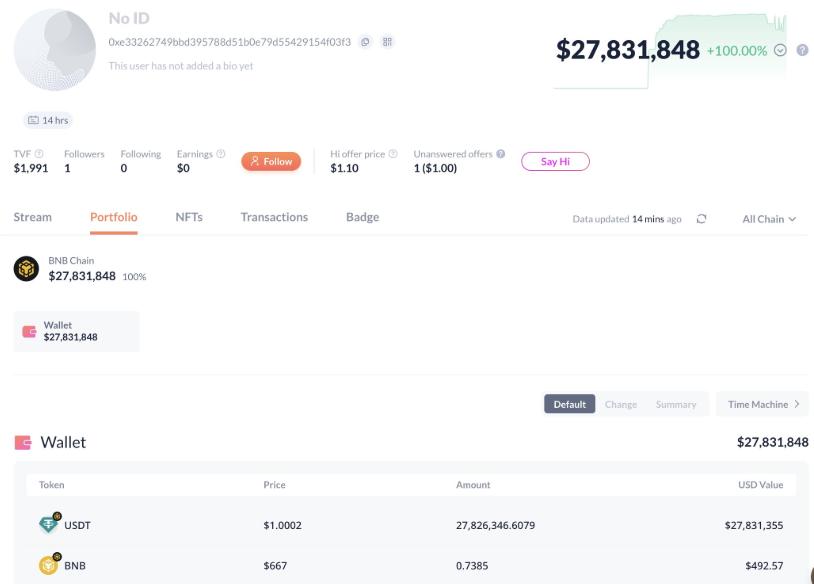This screenshot has width=814, height=584.
Task: Enable the Summary view
Action: tap(676, 404)
